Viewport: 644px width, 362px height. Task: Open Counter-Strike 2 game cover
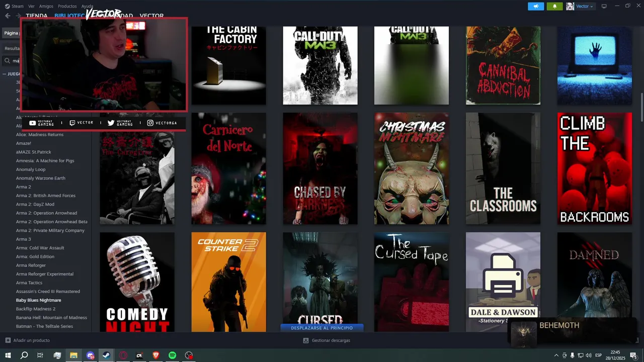click(x=229, y=282)
